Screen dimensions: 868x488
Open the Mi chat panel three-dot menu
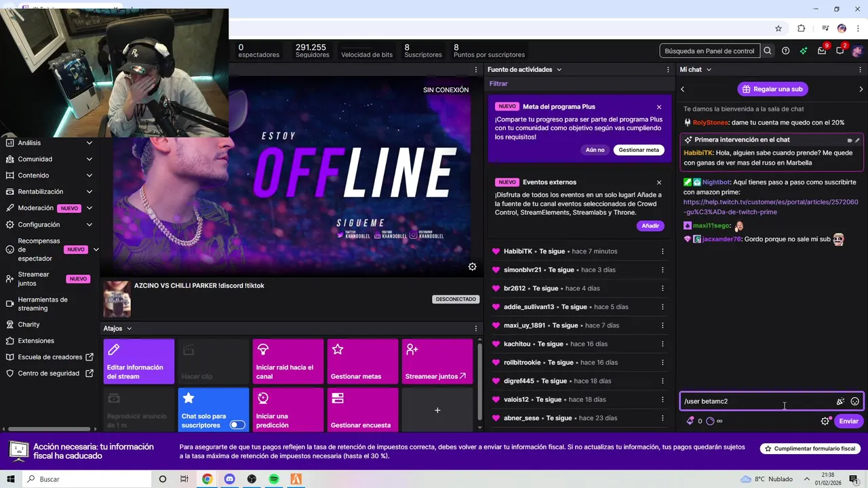[861, 69]
